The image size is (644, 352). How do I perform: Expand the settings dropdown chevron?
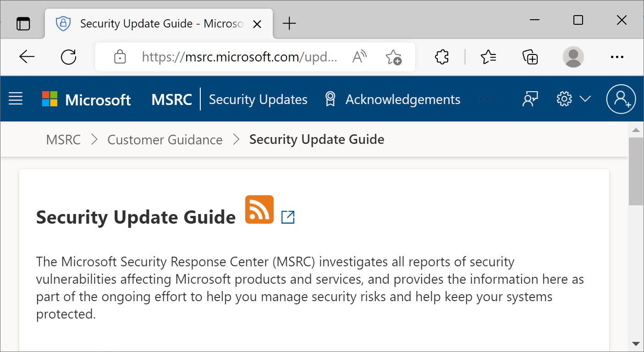point(585,99)
